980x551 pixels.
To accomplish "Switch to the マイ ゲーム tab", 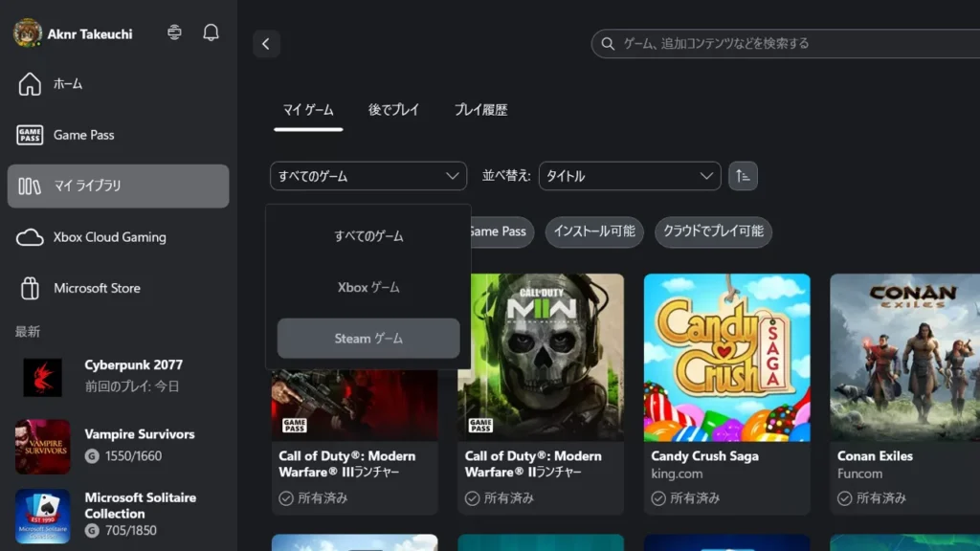I will [x=308, y=110].
